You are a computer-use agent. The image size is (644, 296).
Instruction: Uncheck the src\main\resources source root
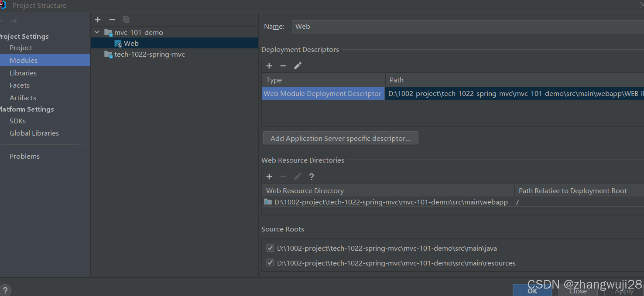pyautogui.click(x=270, y=263)
